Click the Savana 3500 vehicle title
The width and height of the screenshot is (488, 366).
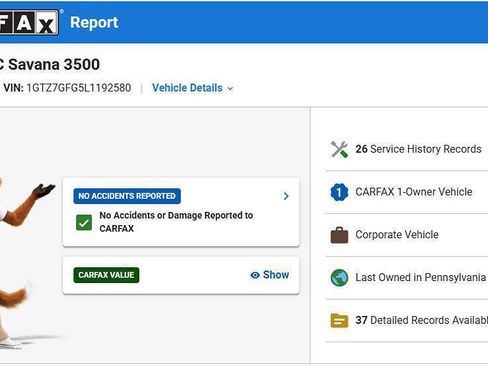(54, 64)
